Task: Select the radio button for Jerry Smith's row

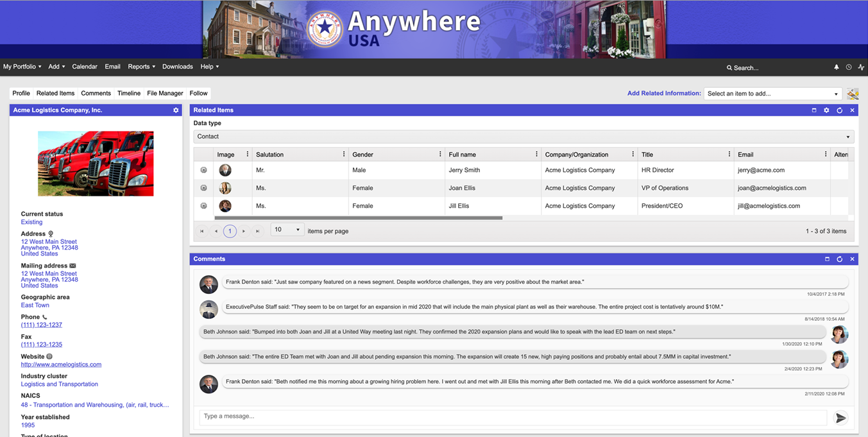Action: pyautogui.click(x=203, y=169)
